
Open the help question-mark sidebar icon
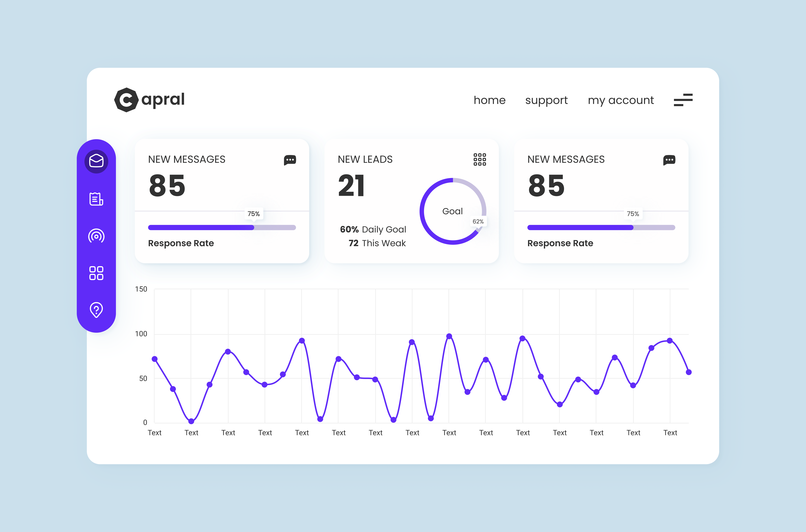96,310
